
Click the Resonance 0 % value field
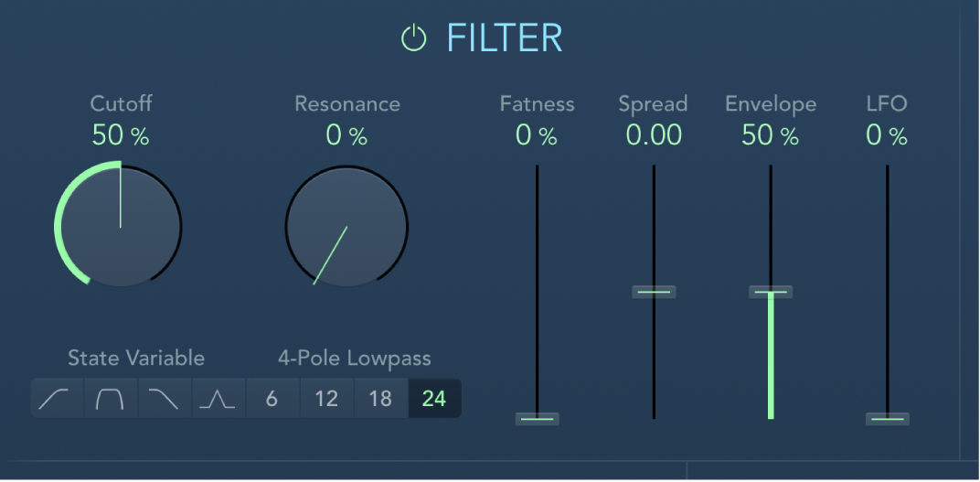pos(346,136)
